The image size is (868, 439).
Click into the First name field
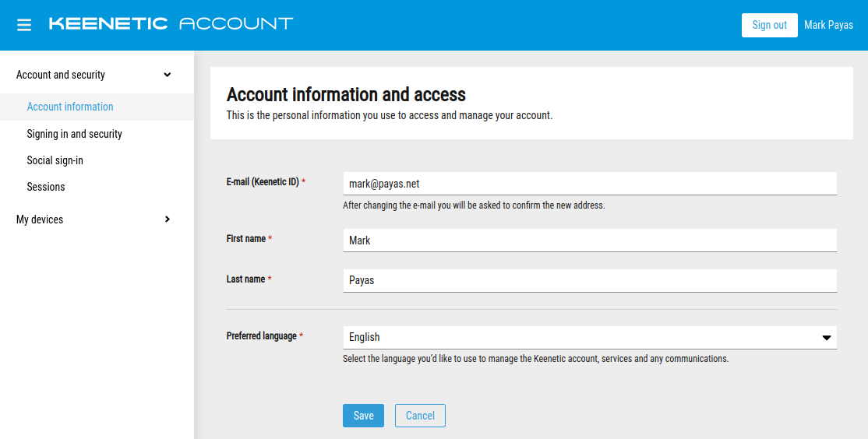click(589, 241)
